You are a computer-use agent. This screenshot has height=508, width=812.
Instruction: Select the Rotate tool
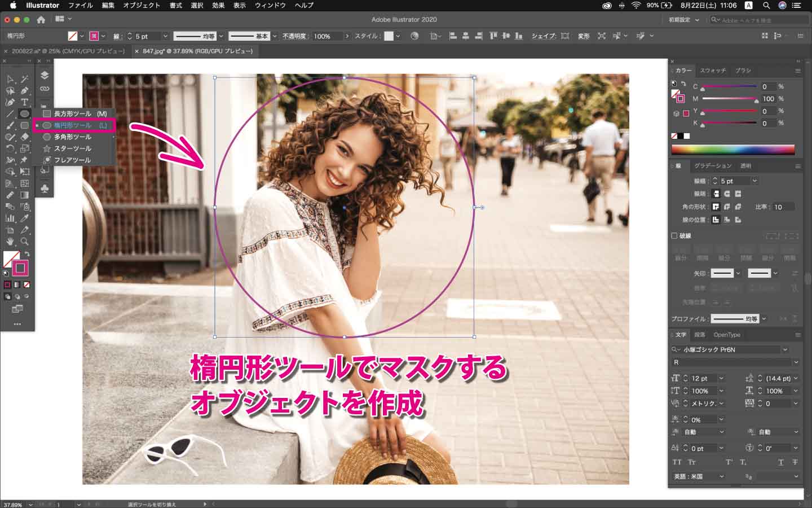click(x=10, y=148)
